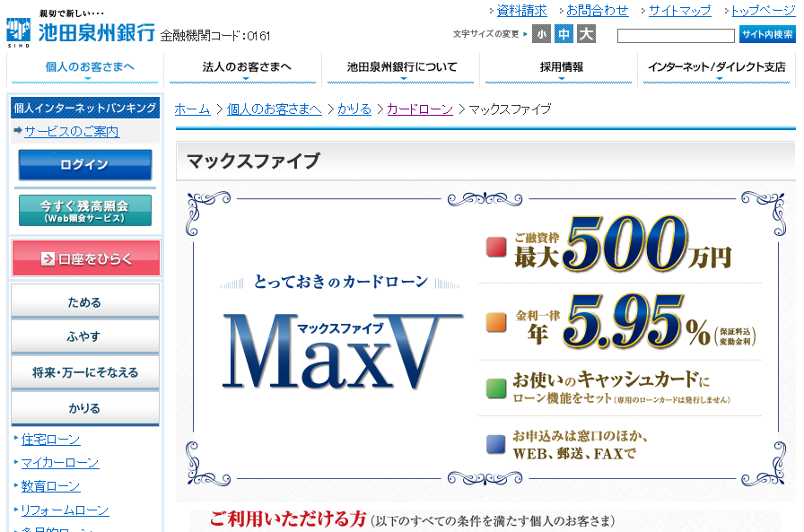Image resolution: width=804 pixels, height=532 pixels.
Task: Open the リフォームローン sidebar link
Action: (x=65, y=510)
